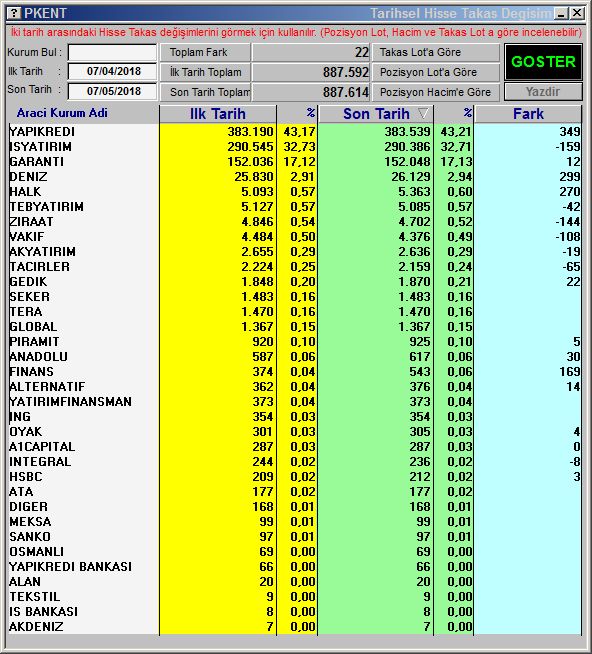Click the Ilk Tarih date field
Image resolution: width=592 pixels, height=654 pixels.
point(113,71)
